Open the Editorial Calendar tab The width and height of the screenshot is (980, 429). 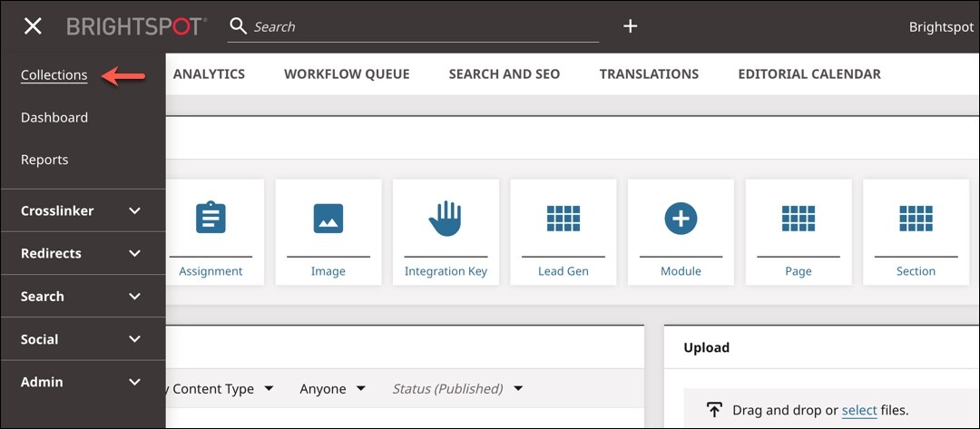[x=808, y=74]
